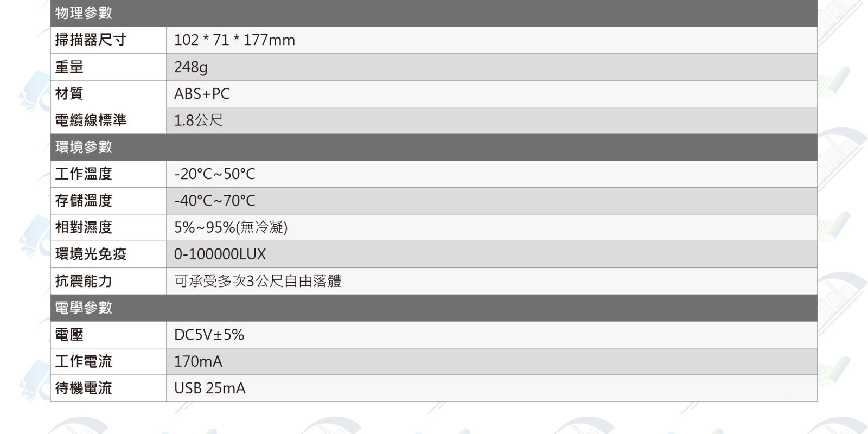Click the 環境參數 section header
Screen dimensions: 868x434
(84, 147)
